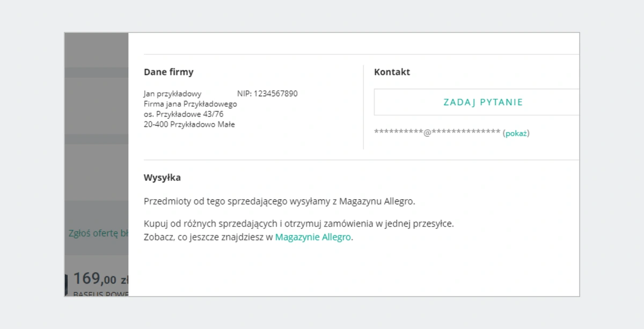Click Firma jana Przykładowego company name

(x=190, y=104)
